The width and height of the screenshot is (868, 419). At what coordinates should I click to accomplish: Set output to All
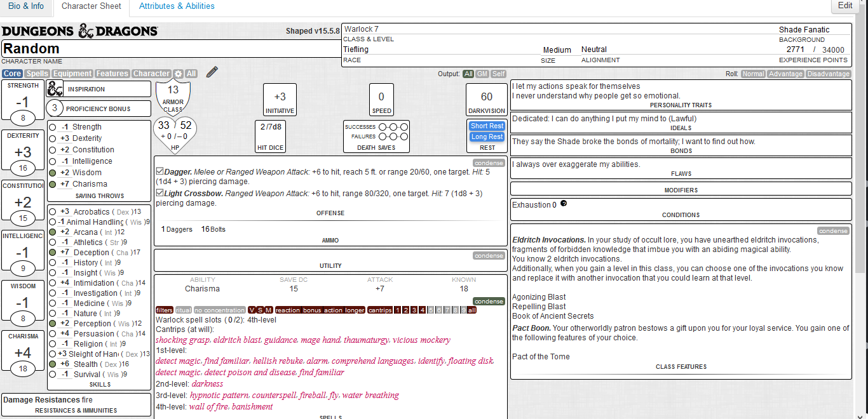point(468,74)
